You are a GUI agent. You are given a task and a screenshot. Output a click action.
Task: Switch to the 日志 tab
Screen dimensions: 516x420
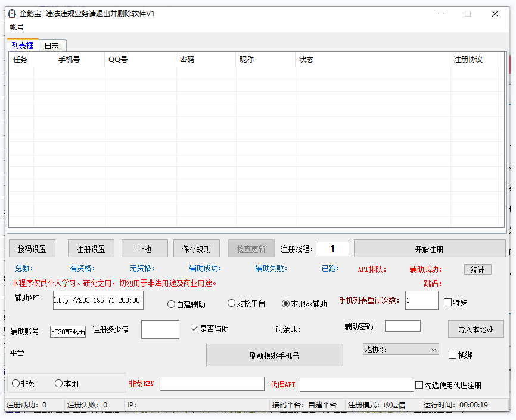click(x=52, y=46)
